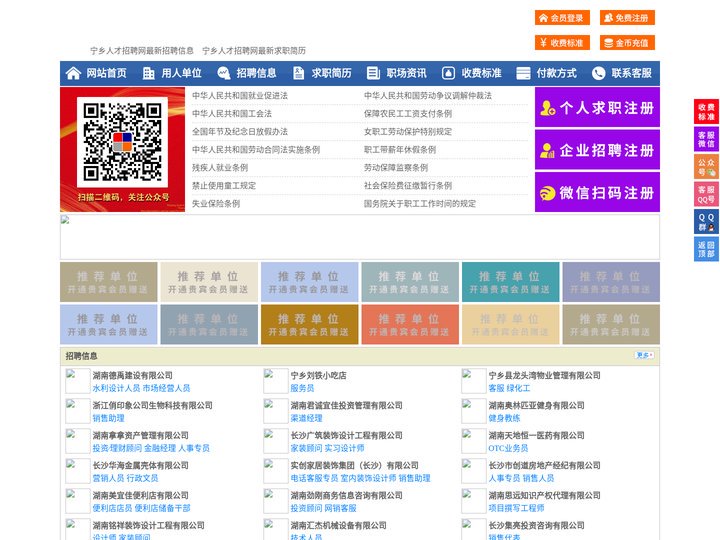
Task: Click the chat bubble icon beside 招聘信息
Action: (224, 73)
